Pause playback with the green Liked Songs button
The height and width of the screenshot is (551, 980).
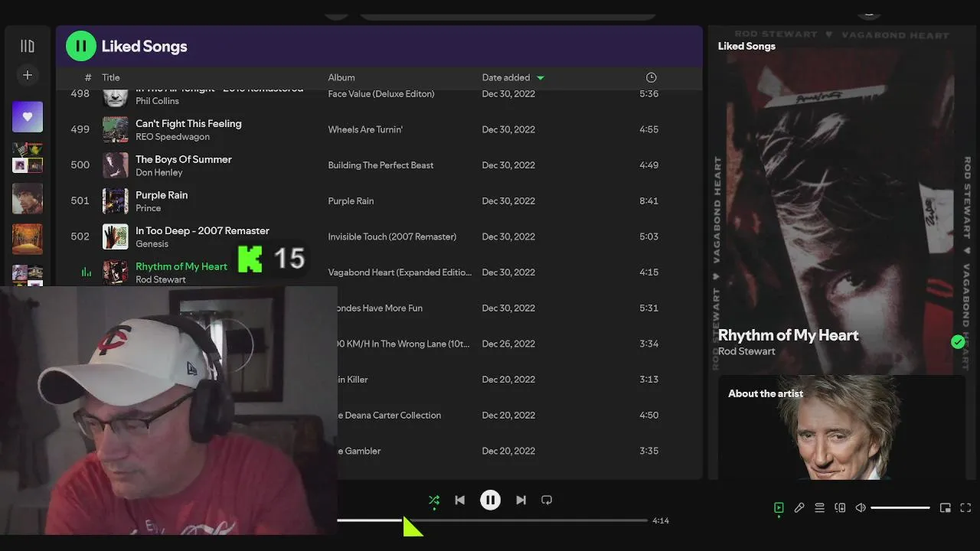pyautogui.click(x=81, y=46)
